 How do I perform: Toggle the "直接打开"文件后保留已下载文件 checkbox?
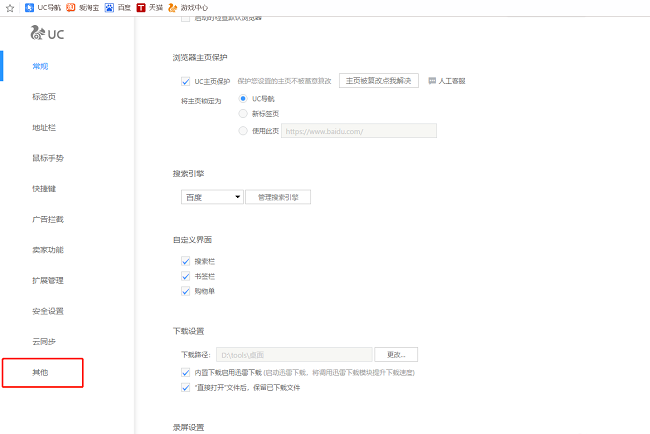[185, 388]
